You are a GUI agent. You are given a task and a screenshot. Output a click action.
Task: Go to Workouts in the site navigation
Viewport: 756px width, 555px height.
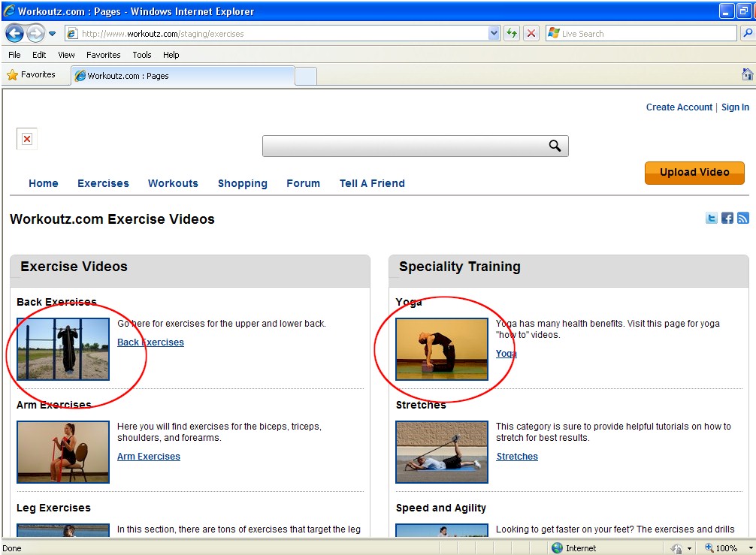click(x=173, y=183)
